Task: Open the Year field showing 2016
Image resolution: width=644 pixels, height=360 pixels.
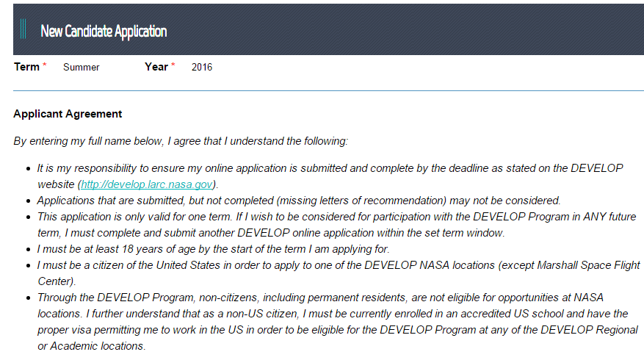Action: tap(202, 68)
